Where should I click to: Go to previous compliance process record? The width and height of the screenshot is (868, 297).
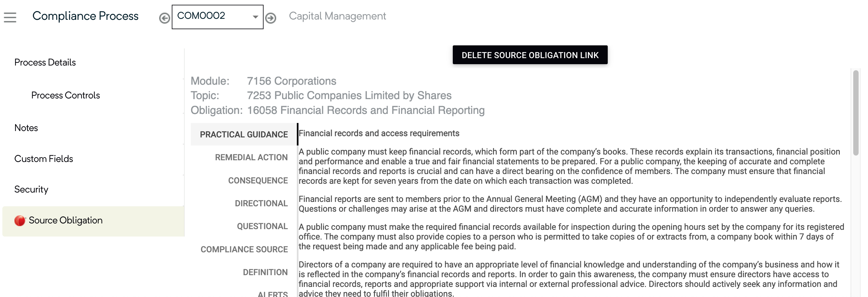[x=164, y=18]
